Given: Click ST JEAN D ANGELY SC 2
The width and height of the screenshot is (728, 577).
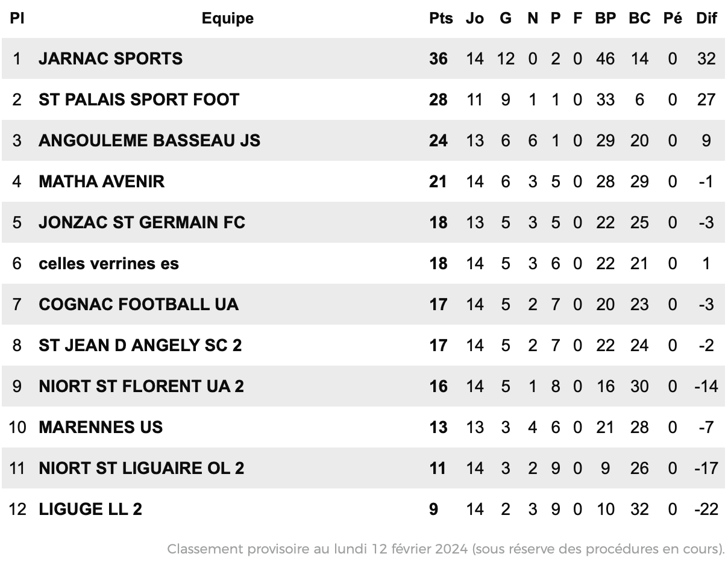Looking at the screenshot, I should [140, 345].
